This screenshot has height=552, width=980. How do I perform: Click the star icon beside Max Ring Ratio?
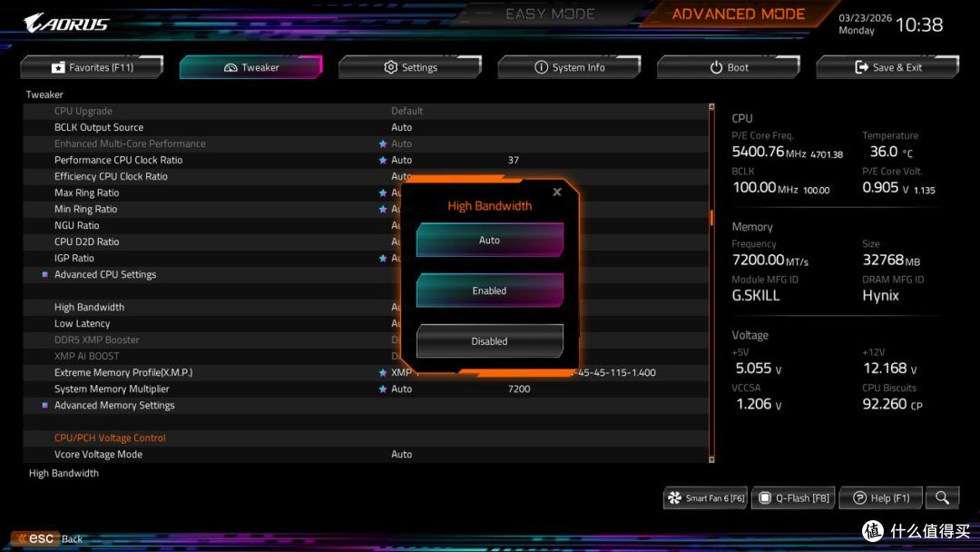[x=383, y=192]
